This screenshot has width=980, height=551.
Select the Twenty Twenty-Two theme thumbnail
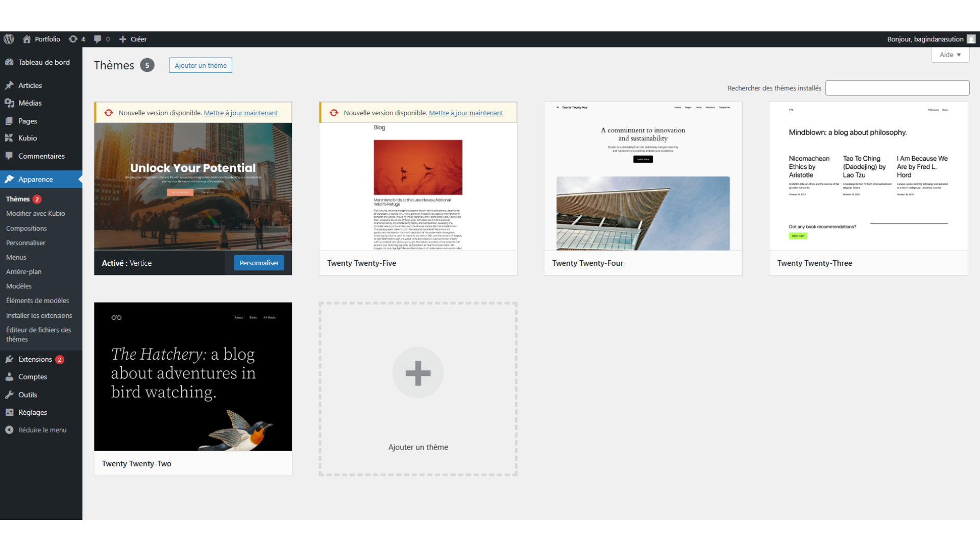click(193, 377)
